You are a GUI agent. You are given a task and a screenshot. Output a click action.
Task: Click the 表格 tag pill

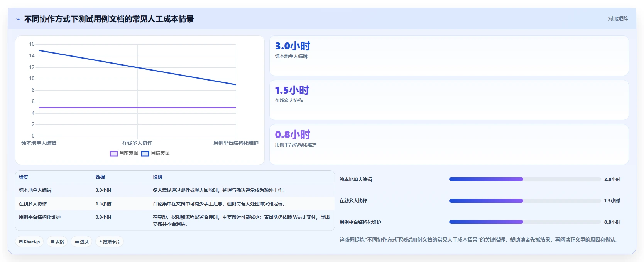pyautogui.click(x=57, y=242)
